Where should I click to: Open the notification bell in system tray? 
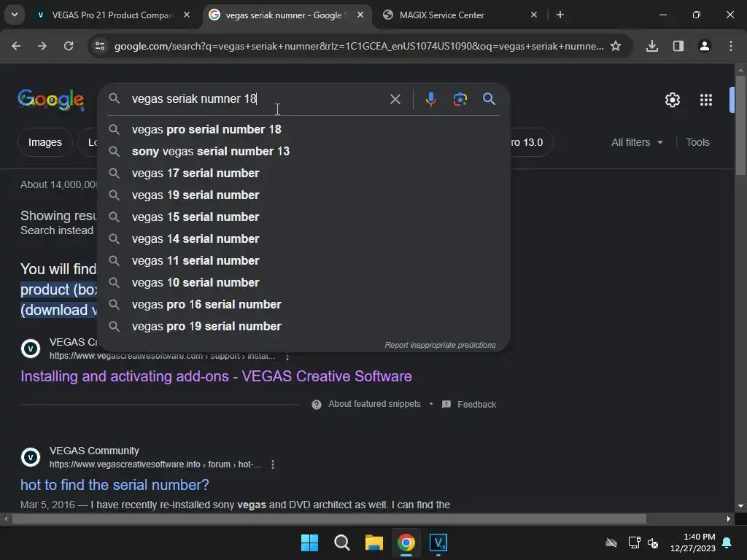click(727, 542)
